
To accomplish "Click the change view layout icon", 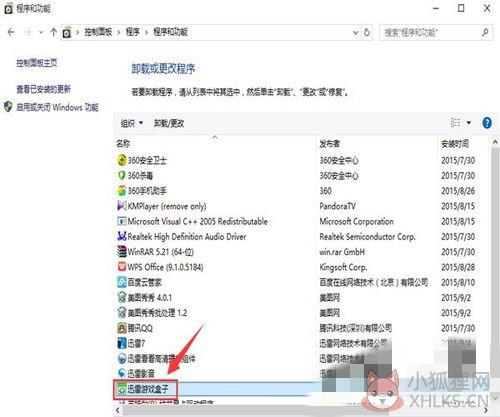I will (455, 123).
